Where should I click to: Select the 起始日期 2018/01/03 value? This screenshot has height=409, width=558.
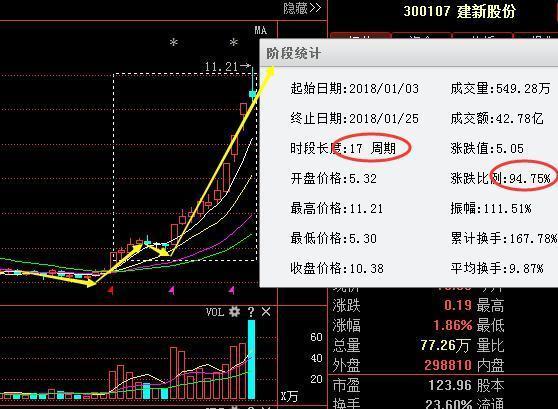384,89
